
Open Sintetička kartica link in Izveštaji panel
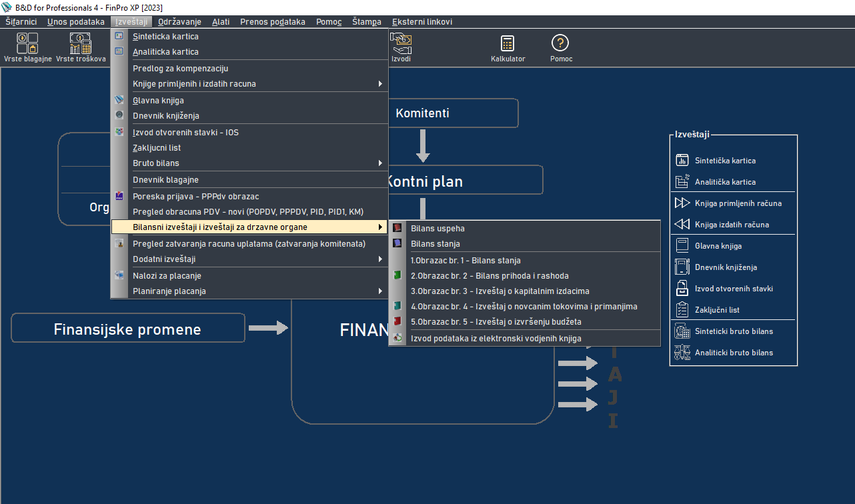pyautogui.click(x=725, y=161)
